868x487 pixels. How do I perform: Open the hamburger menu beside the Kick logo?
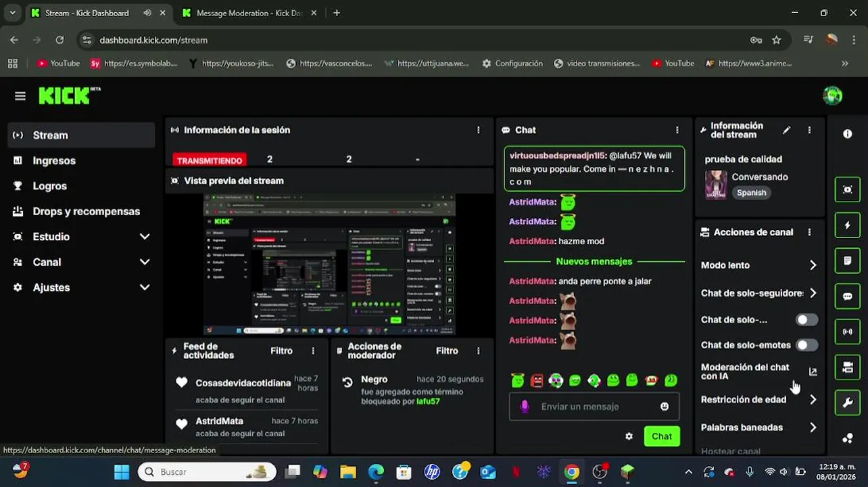pos(20,96)
